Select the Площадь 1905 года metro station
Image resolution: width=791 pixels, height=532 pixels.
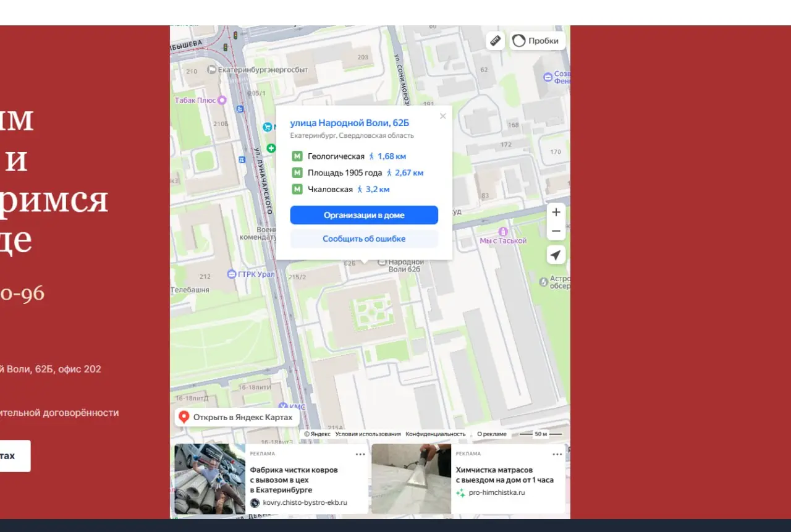pos(345,173)
